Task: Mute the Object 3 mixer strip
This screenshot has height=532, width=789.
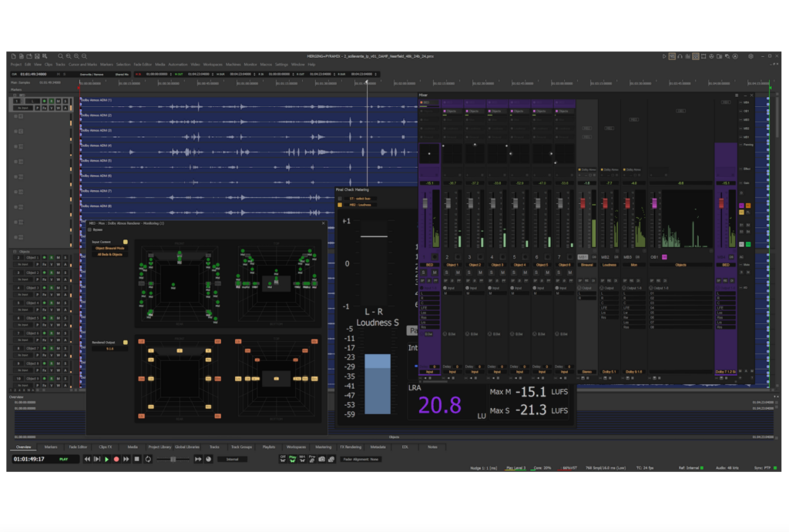Action: pos(502,273)
